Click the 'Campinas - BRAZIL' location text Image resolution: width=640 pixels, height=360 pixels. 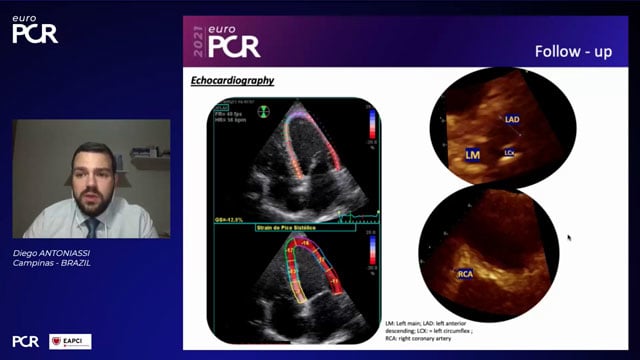51,263
